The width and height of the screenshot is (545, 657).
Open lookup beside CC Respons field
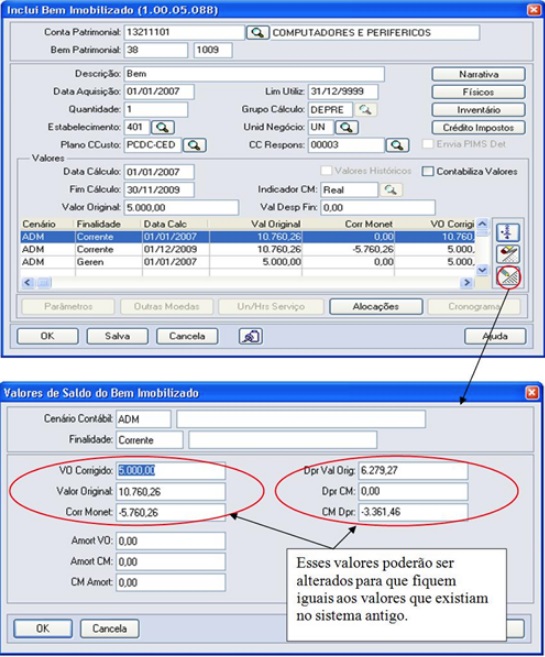tap(397, 145)
